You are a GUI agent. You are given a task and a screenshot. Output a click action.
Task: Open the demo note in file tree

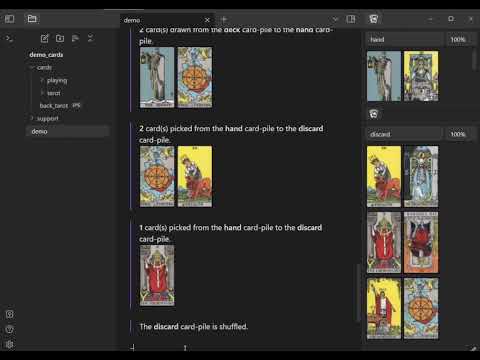tap(68, 131)
